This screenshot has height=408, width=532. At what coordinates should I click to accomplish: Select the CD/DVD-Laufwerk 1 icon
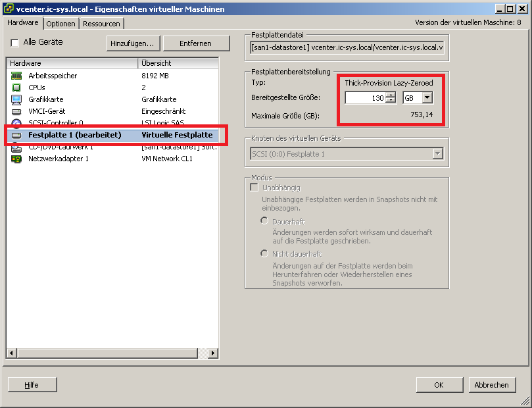(16, 147)
